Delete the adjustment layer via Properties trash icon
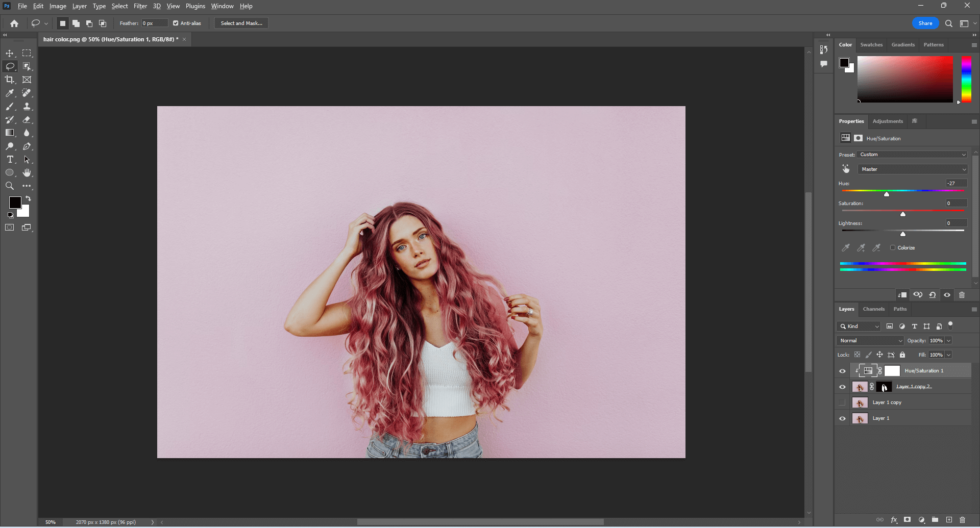The width and height of the screenshot is (980, 528). click(962, 295)
